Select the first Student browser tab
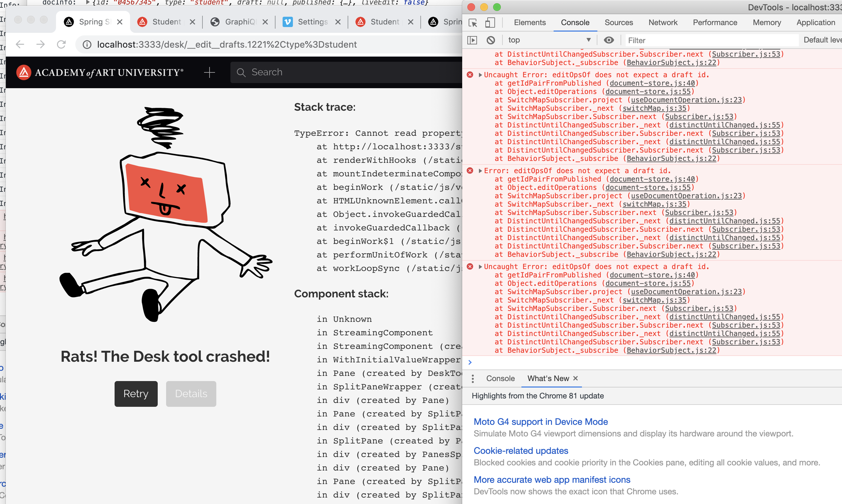This screenshot has width=842, height=504. coord(166,22)
